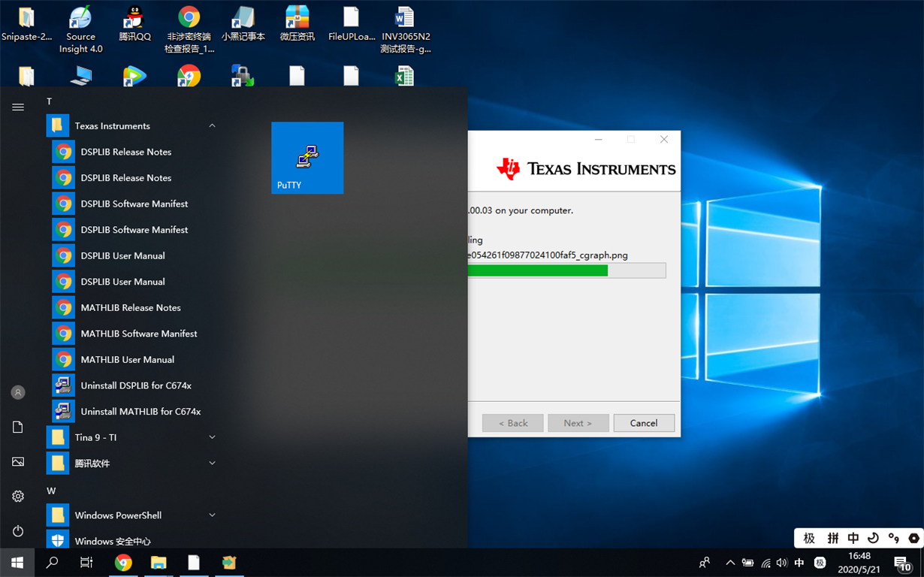Open the Snipaste folder on the desktop
The height and width of the screenshot is (577, 924).
26,24
